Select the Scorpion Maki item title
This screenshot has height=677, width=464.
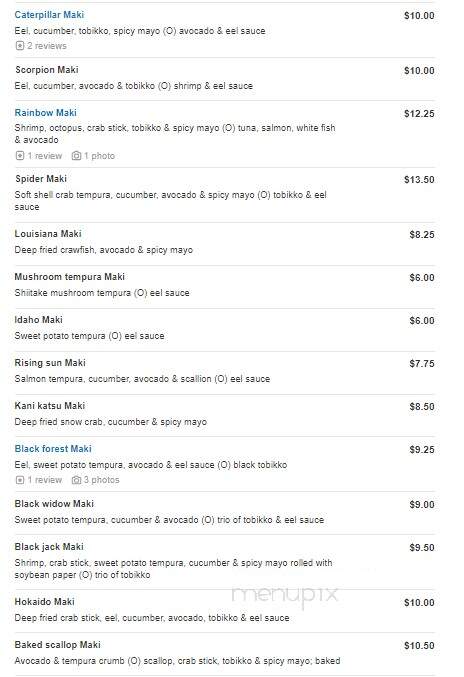[47, 70]
